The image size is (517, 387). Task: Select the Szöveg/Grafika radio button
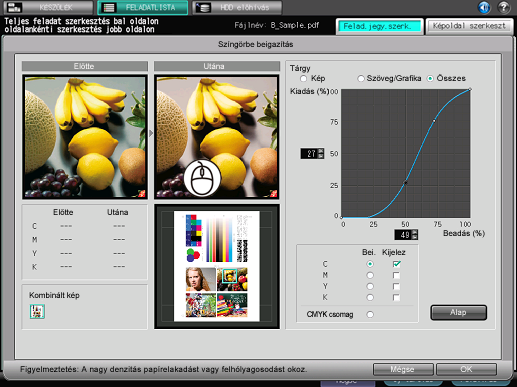tap(361, 79)
